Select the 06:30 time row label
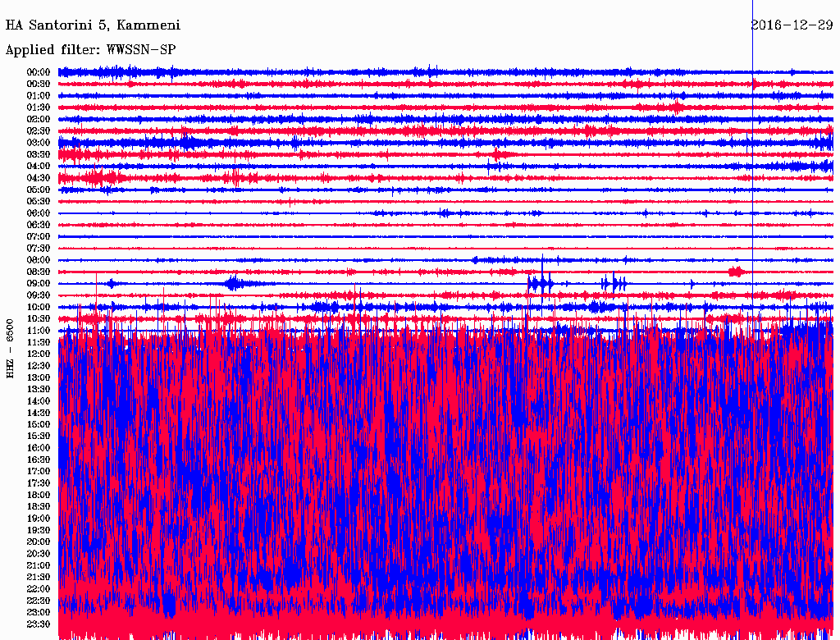This screenshot has width=840, height=640. click(39, 225)
